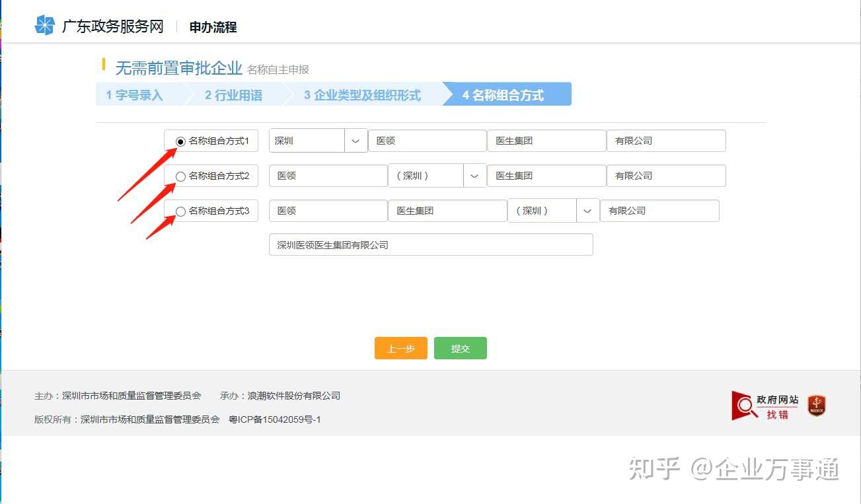The height and width of the screenshot is (504, 861).
Task: Click the full name field 深圳医领医生集团有限公司
Action: (x=431, y=244)
